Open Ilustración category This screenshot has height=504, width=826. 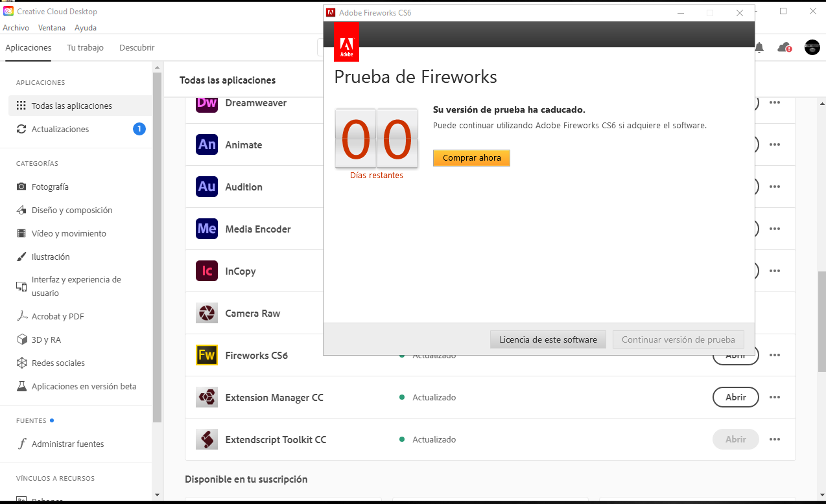coord(42,257)
